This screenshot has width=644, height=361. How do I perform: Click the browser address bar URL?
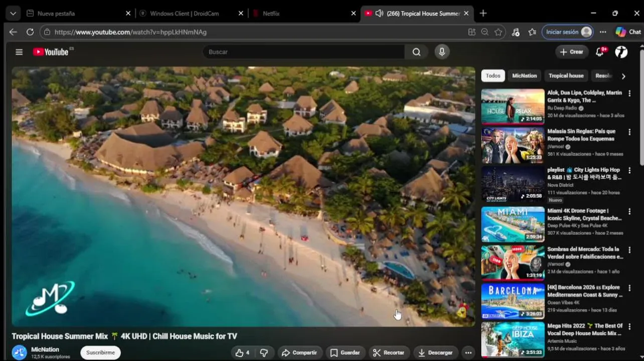tap(130, 32)
